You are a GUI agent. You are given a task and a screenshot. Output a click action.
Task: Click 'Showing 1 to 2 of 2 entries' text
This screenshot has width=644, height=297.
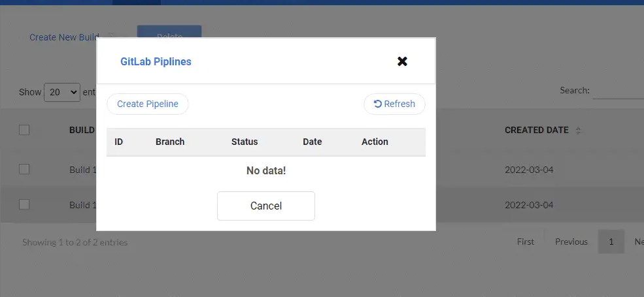(x=75, y=242)
